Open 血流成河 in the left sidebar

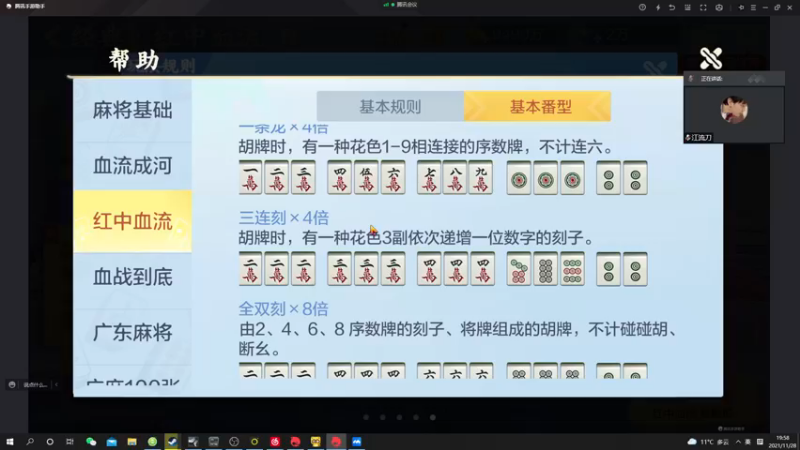point(133,166)
